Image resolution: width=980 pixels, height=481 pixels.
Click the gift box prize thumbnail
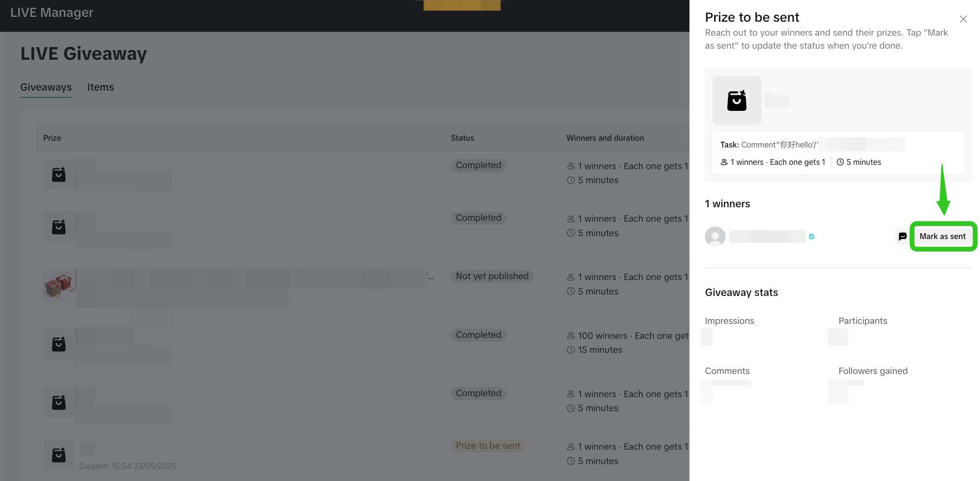pyautogui.click(x=59, y=285)
